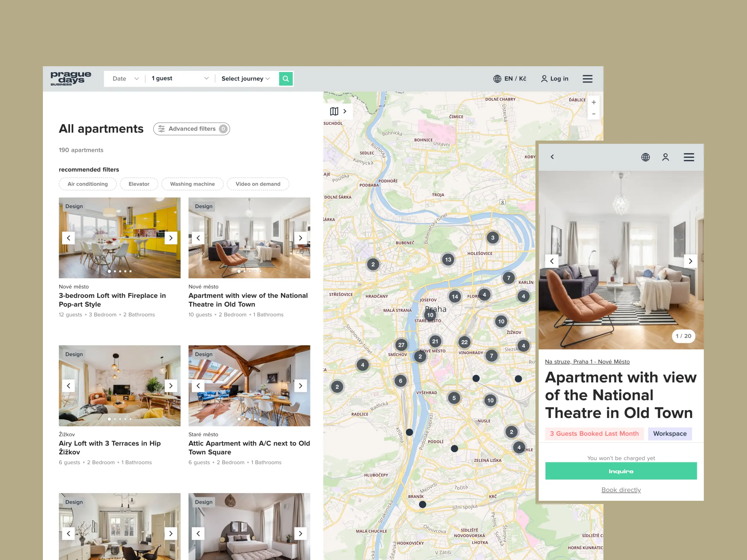Click the user profile icon in mobile header
Screen dimensions: 747x560
pos(665,157)
